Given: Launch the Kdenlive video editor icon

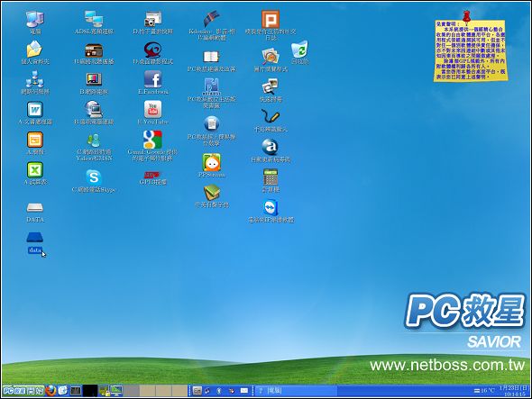Looking at the screenshot, I should click(211, 19).
